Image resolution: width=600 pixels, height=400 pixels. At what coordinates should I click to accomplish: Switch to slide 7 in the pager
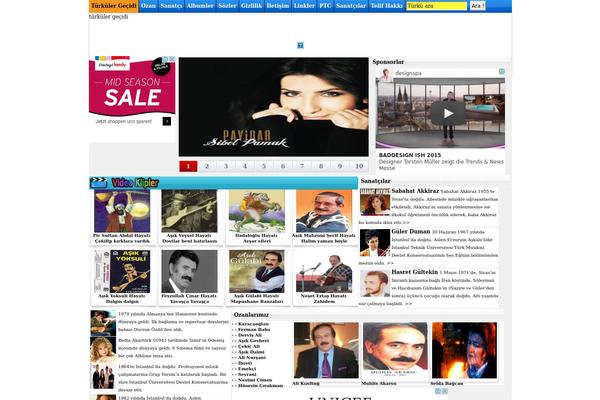pyautogui.click(x=302, y=166)
